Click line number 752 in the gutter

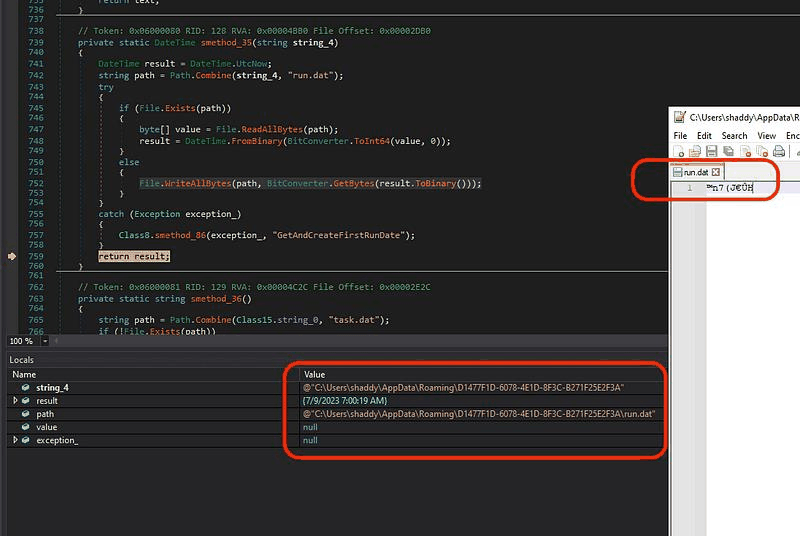pos(36,183)
